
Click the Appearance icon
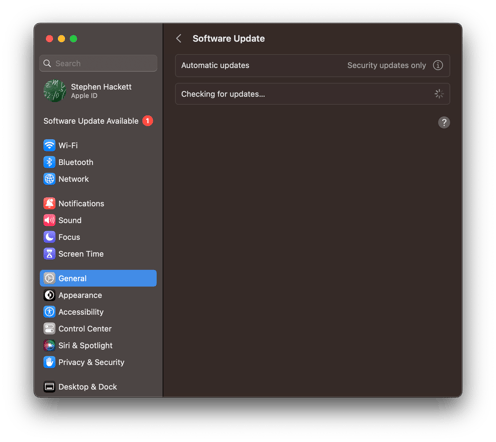(x=49, y=295)
